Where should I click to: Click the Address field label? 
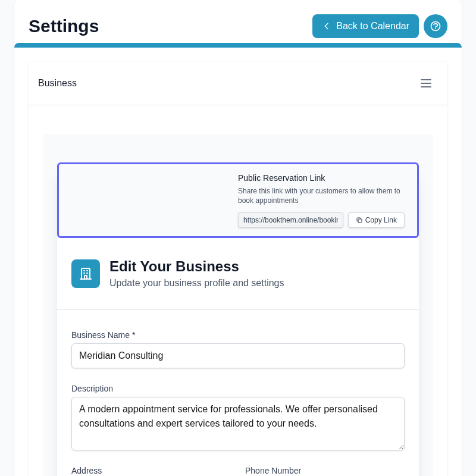(x=87, y=471)
